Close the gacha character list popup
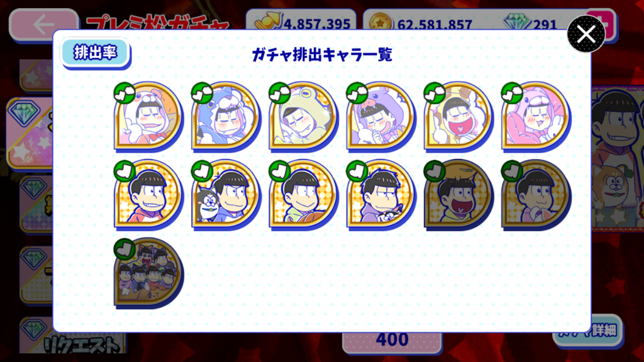The width and height of the screenshot is (644, 362). [x=586, y=34]
